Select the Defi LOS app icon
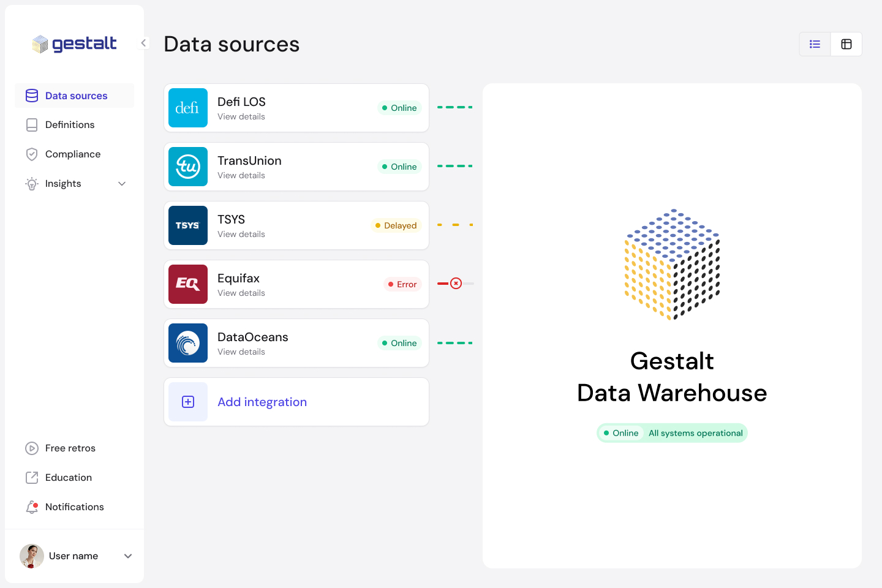 tap(188, 108)
